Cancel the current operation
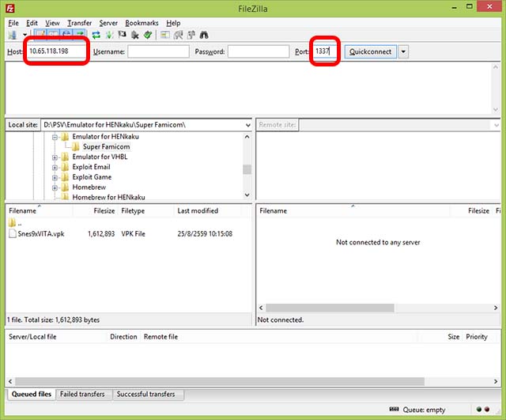 [122, 35]
